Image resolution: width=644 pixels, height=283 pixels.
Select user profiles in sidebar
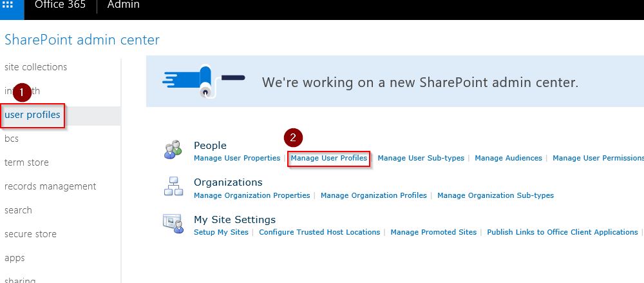point(32,115)
